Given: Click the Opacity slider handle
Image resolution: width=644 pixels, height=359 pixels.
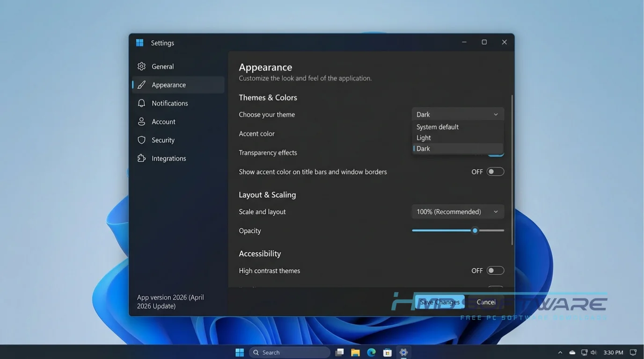Looking at the screenshot, I should tap(475, 230).
